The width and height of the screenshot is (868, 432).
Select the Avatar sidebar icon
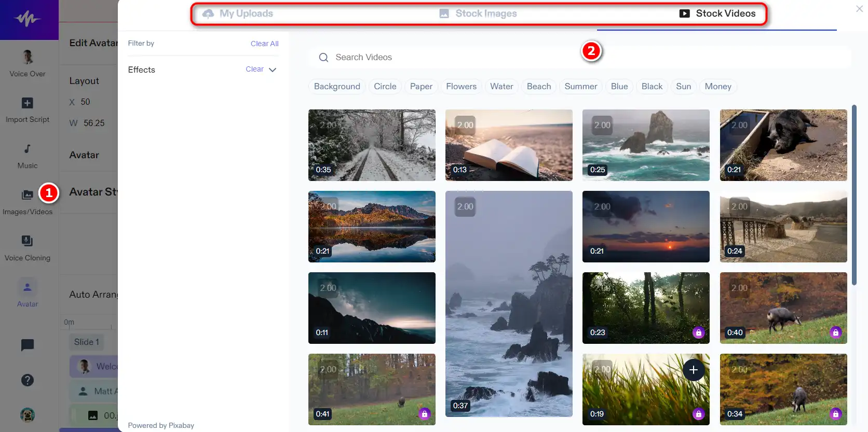click(28, 287)
